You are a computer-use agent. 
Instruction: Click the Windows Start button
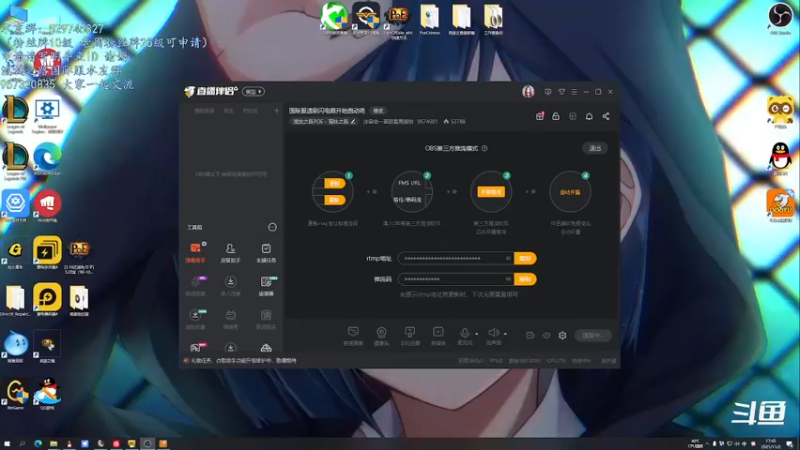pos(7,444)
